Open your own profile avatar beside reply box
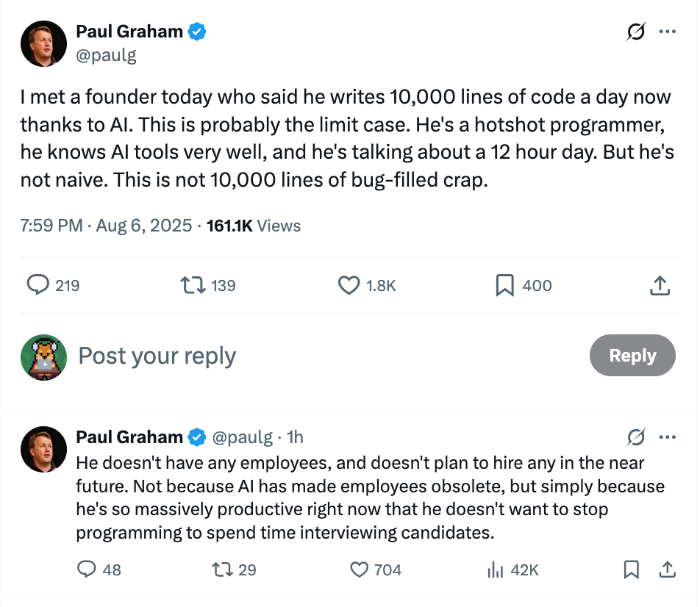The height and width of the screenshot is (607, 700). click(x=44, y=357)
